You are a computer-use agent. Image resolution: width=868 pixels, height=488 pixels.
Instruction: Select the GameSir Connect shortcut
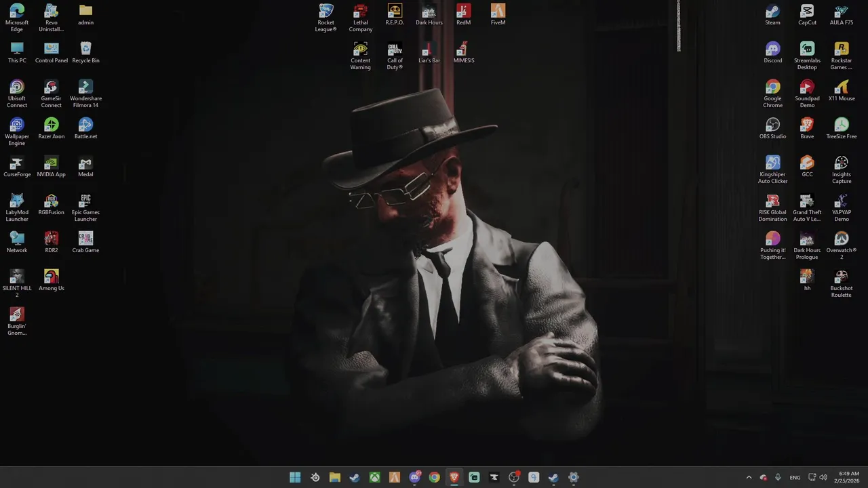(x=52, y=94)
